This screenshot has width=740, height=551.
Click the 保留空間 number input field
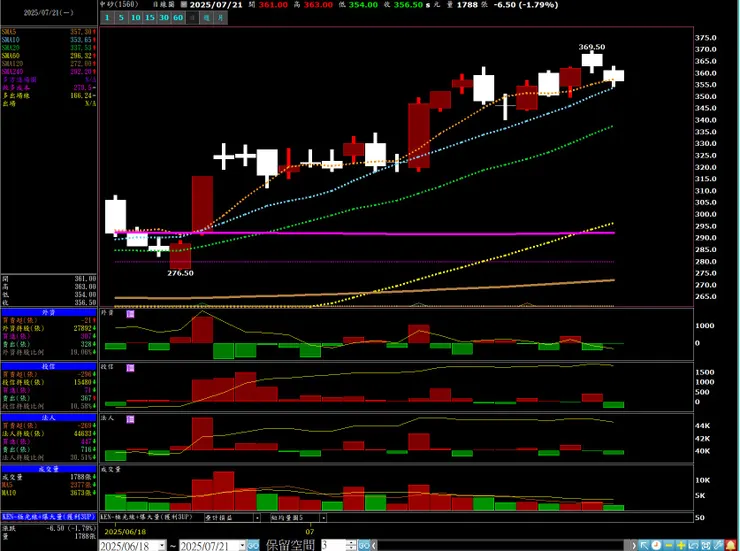coord(333,546)
